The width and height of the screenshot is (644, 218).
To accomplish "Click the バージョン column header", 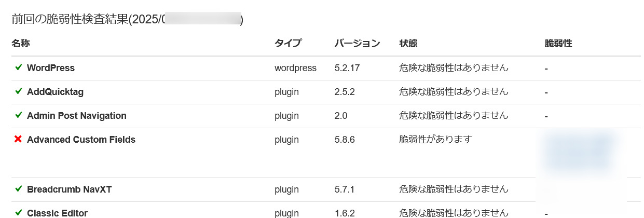I will coord(358,44).
